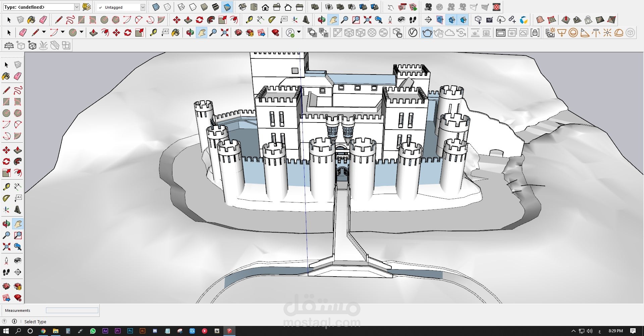Enable Shaded With Textures style

(216, 7)
